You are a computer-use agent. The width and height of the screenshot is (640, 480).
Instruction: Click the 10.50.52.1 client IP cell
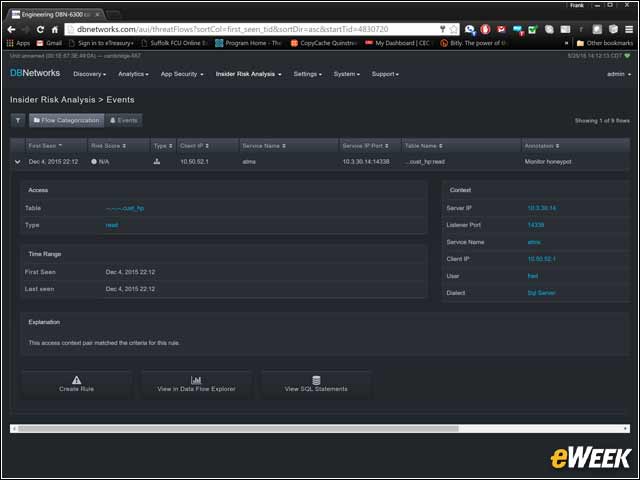194,162
